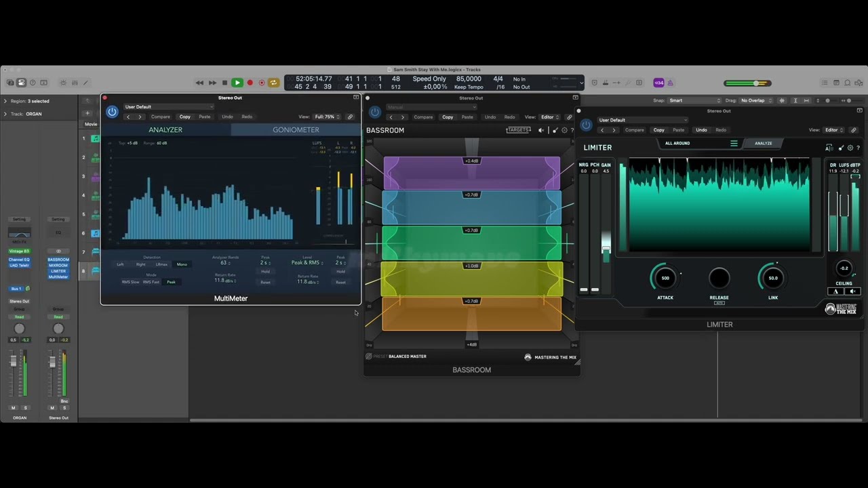Click Limiter help question mark icon

click(859, 148)
